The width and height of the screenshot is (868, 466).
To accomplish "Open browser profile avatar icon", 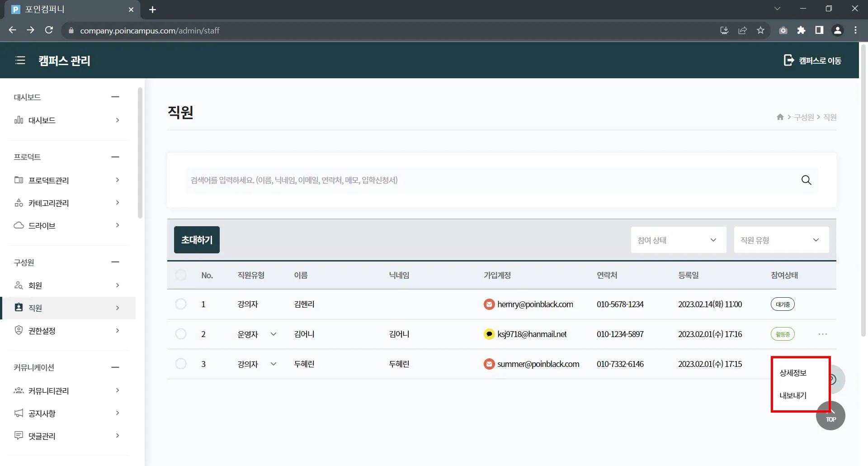I will [x=837, y=30].
